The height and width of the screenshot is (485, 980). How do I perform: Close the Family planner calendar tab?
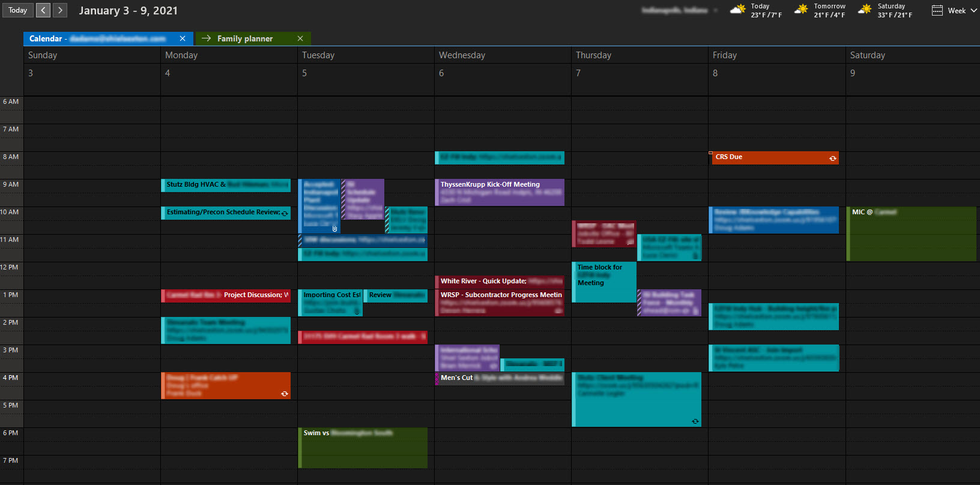[x=300, y=38]
